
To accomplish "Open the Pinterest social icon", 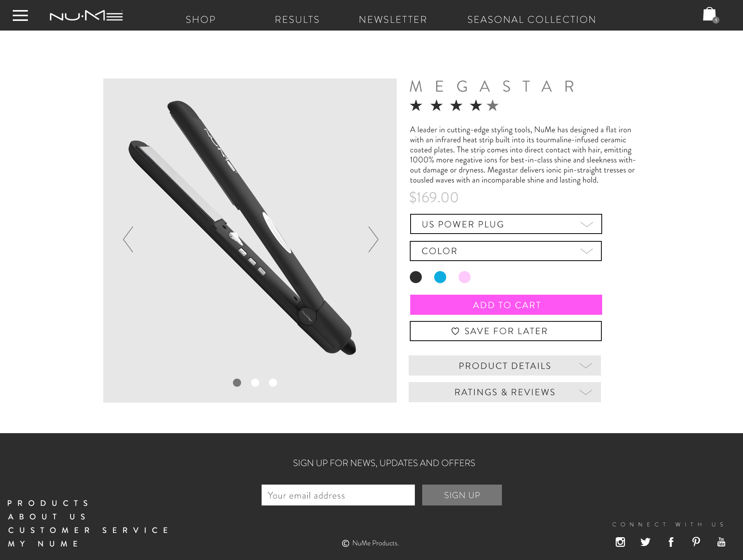I will [x=696, y=542].
